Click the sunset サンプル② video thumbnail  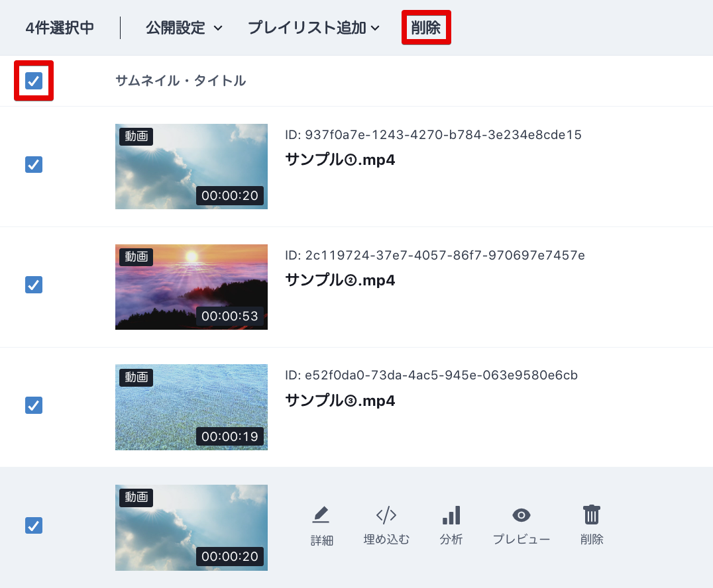192,287
